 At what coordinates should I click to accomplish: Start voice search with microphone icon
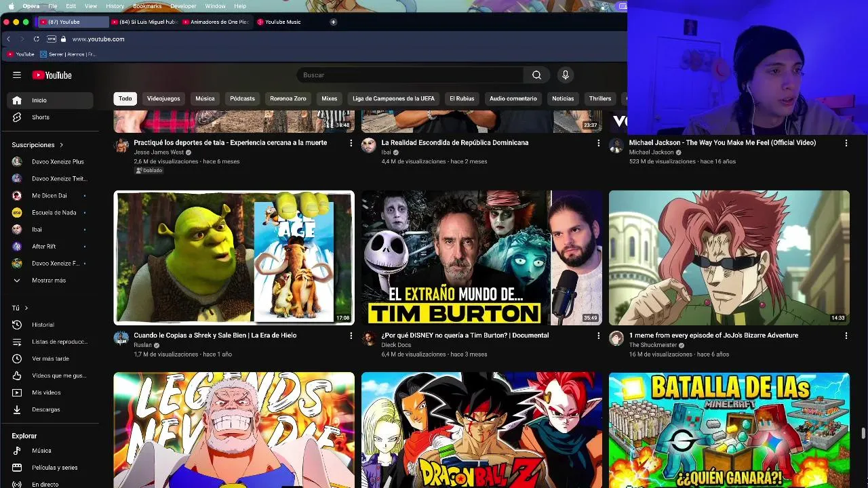(566, 75)
